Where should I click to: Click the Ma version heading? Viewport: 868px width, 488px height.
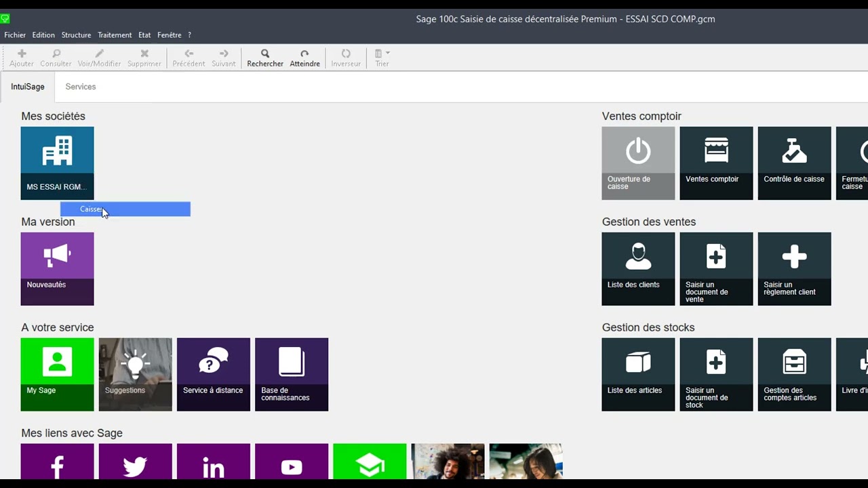(48, 222)
